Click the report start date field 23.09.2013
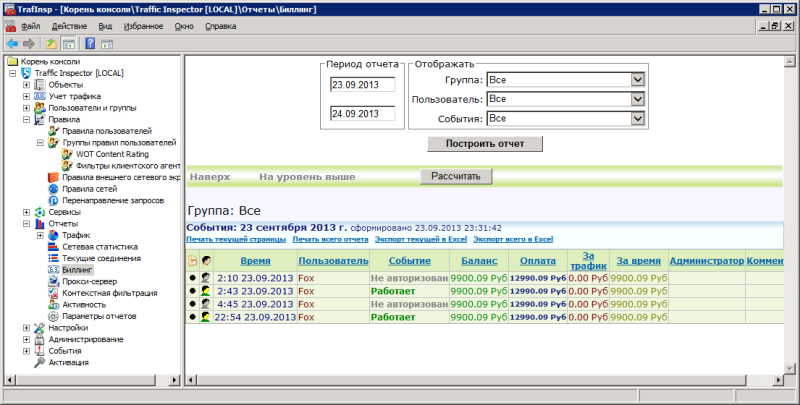The width and height of the screenshot is (800, 405). pyautogui.click(x=362, y=85)
